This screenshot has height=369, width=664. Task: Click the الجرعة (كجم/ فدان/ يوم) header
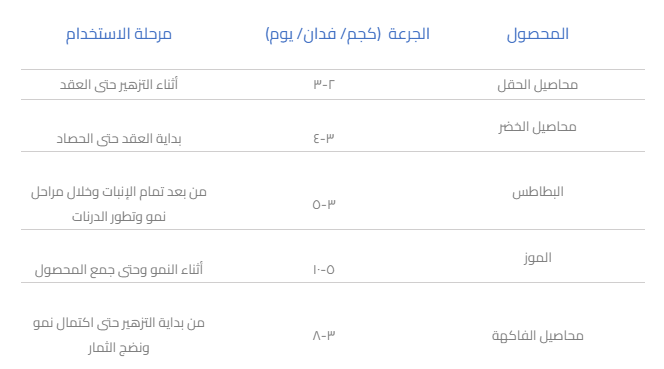[347, 34]
